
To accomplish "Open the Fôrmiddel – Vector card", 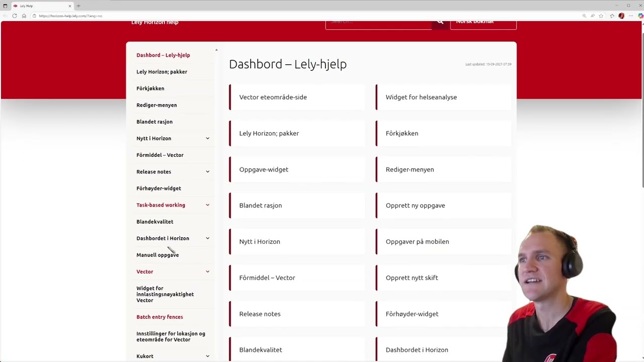I will [x=297, y=278].
